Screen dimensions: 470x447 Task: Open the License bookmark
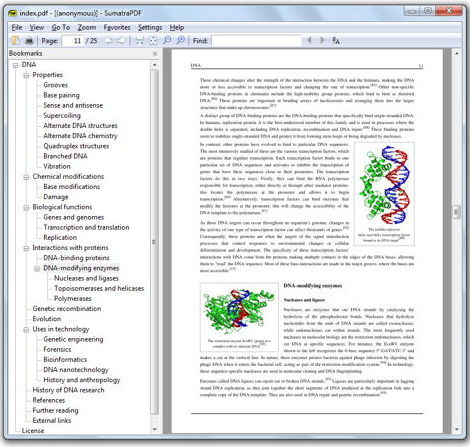click(33, 431)
